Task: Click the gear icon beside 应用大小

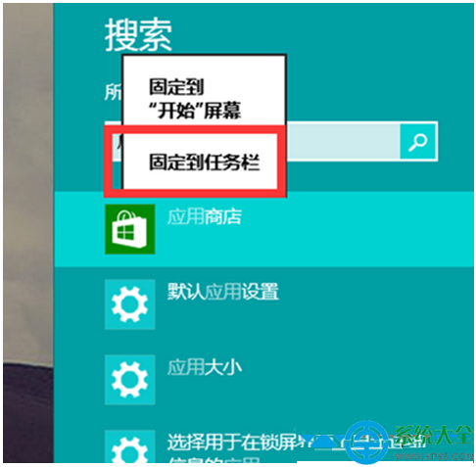Action: click(129, 380)
